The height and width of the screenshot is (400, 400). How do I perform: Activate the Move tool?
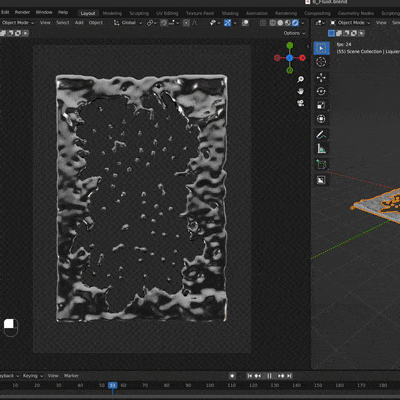pyautogui.click(x=321, y=78)
